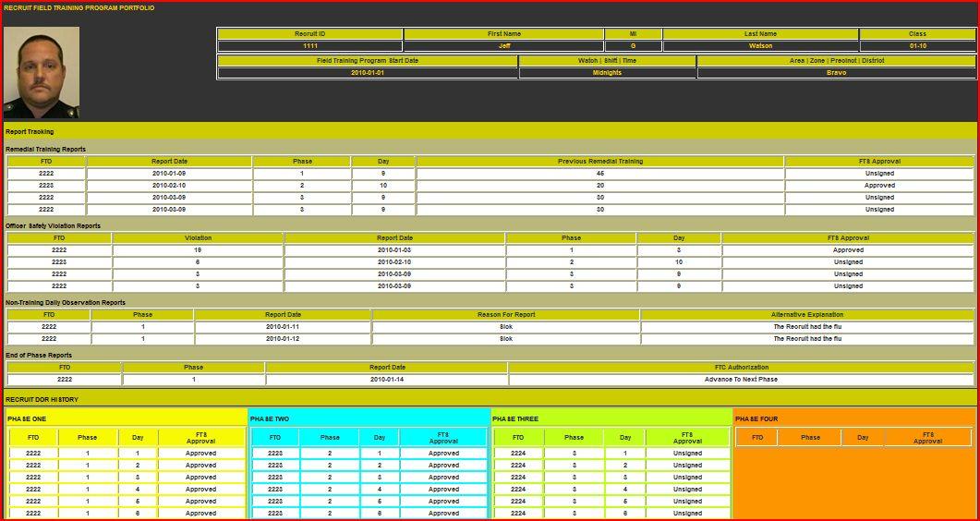This screenshot has height=521, width=980.
Task: Click Previous Remedial Training column header
Action: coord(600,161)
